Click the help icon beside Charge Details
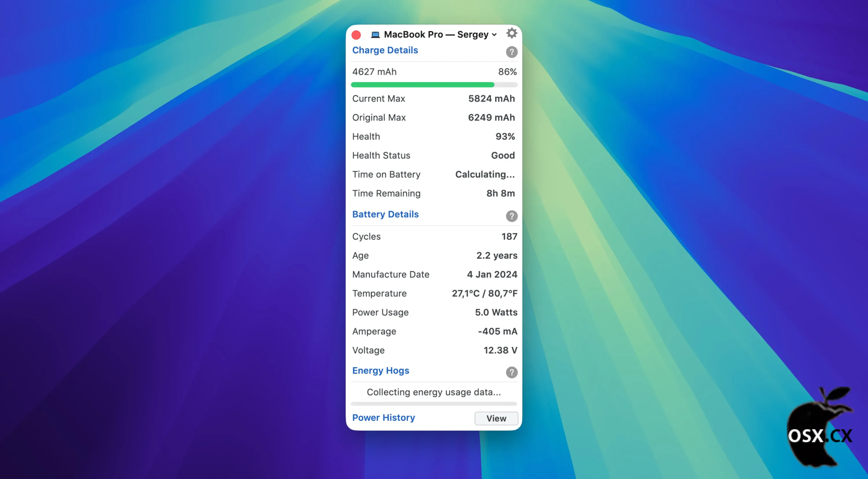Image resolution: width=868 pixels, height=479 pixels. pos(512,52)
